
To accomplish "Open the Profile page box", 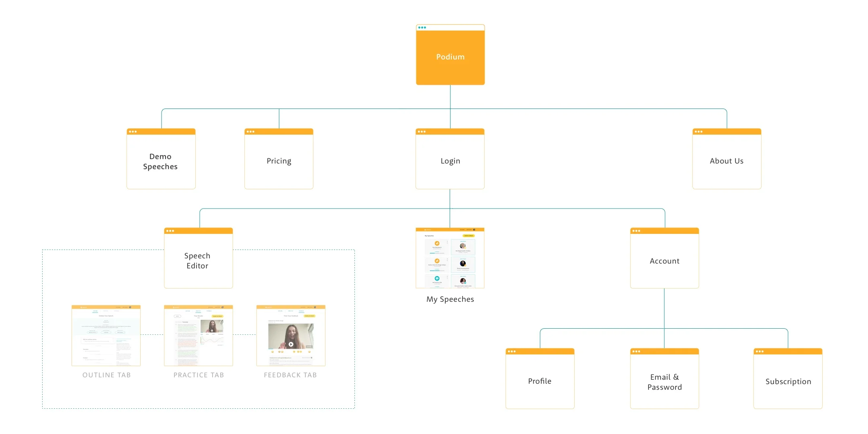I will click(x=540, y=379).
